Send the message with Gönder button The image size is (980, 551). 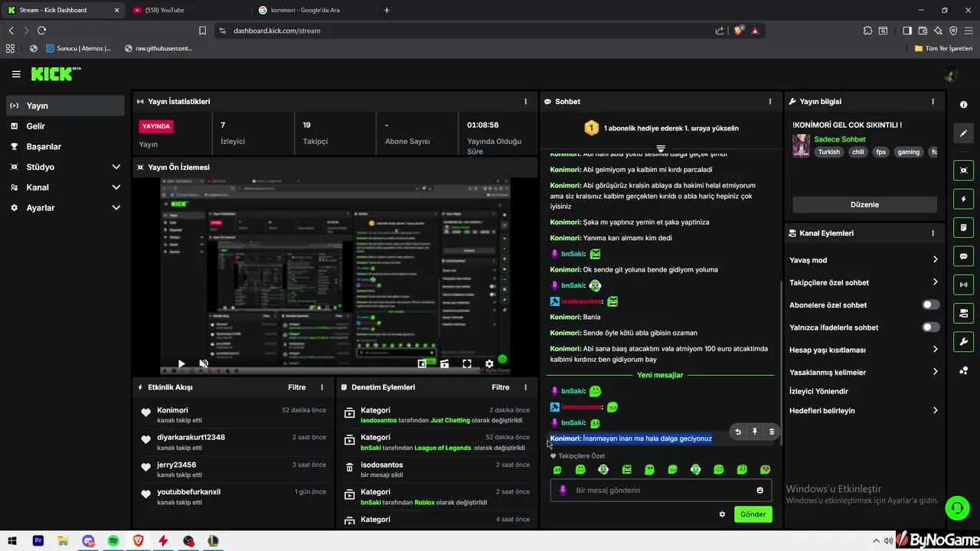tap(753, 514)
